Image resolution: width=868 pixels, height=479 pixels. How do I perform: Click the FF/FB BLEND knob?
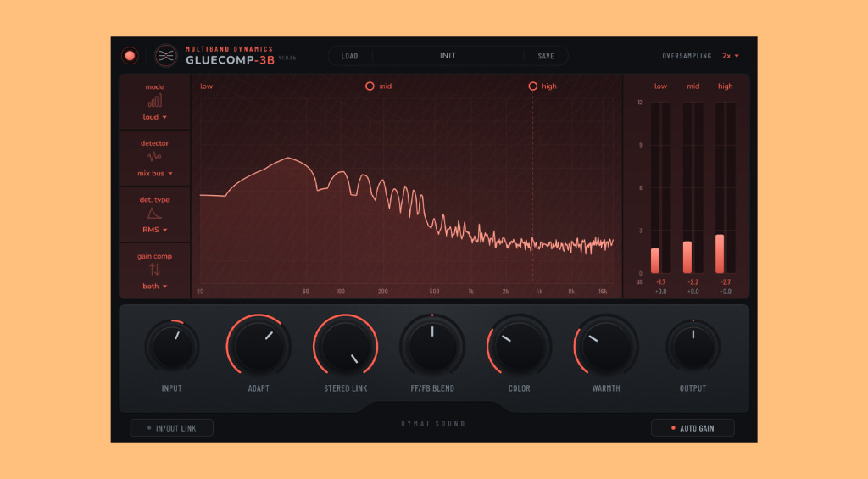click(432, 347)
